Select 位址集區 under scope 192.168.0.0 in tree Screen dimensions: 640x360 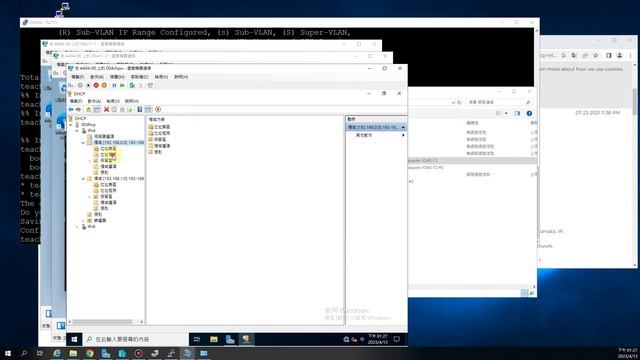pos(108,149)
